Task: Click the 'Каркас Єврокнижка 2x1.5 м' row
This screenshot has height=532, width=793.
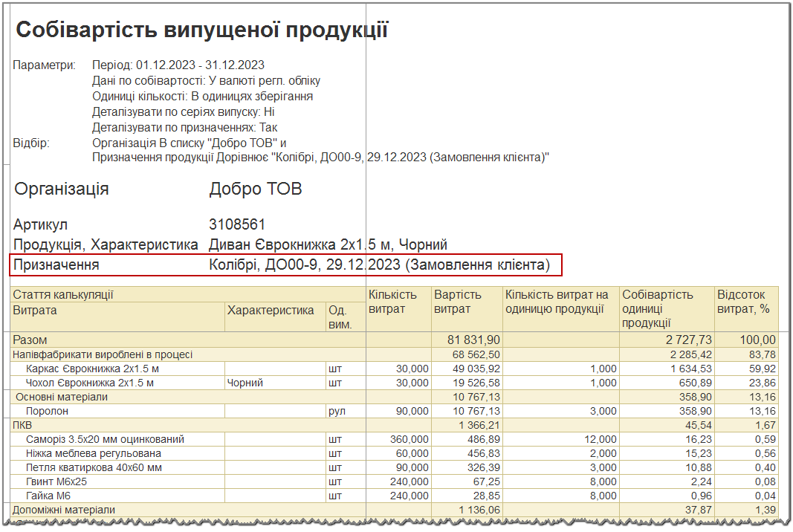Action: (91, 369)
